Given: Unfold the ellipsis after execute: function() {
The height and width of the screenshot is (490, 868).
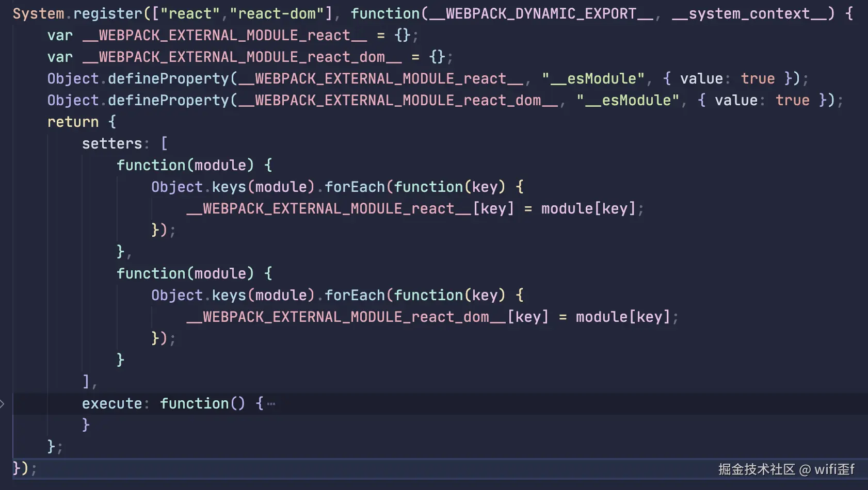Looking at the screenshot, I should [271, 404].
